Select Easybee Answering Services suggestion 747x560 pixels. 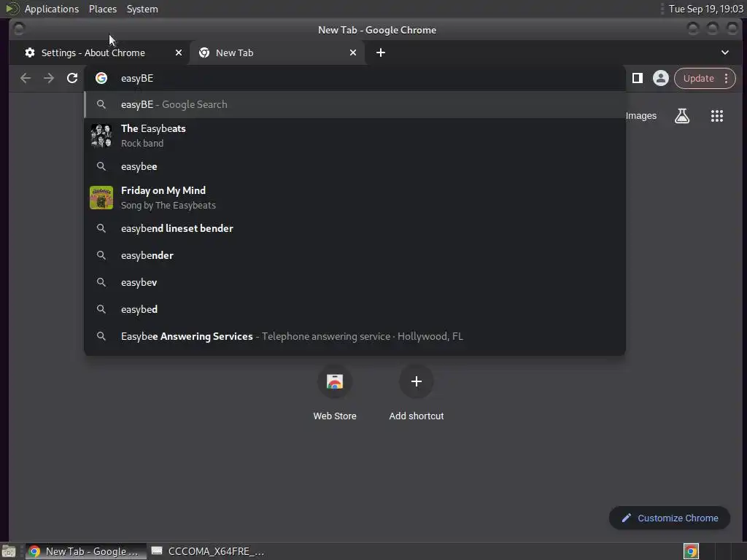tap(355, 337)
